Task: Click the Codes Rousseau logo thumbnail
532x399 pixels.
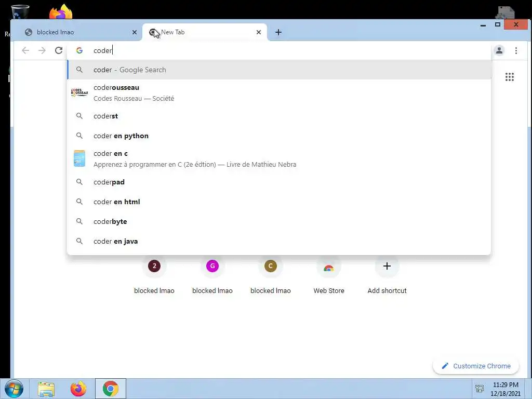Action: tap(79, 92)
